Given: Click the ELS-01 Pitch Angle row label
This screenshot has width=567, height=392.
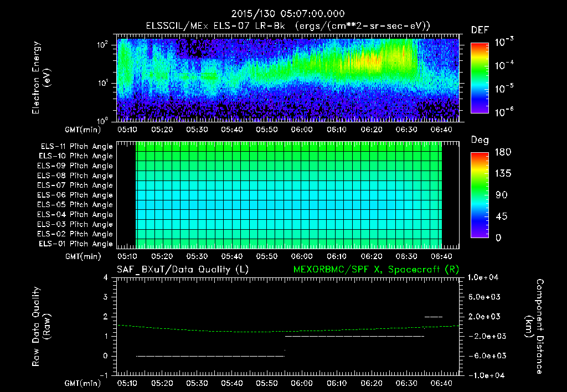Looking at the screenshot, I should pos(75,244).
